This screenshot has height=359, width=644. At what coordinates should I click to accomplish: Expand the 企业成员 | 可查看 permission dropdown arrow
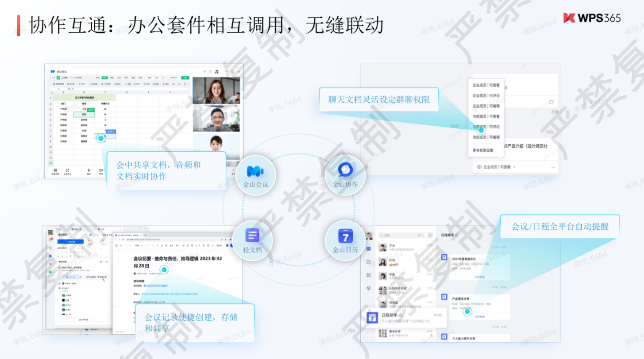(x=514, y=167)
